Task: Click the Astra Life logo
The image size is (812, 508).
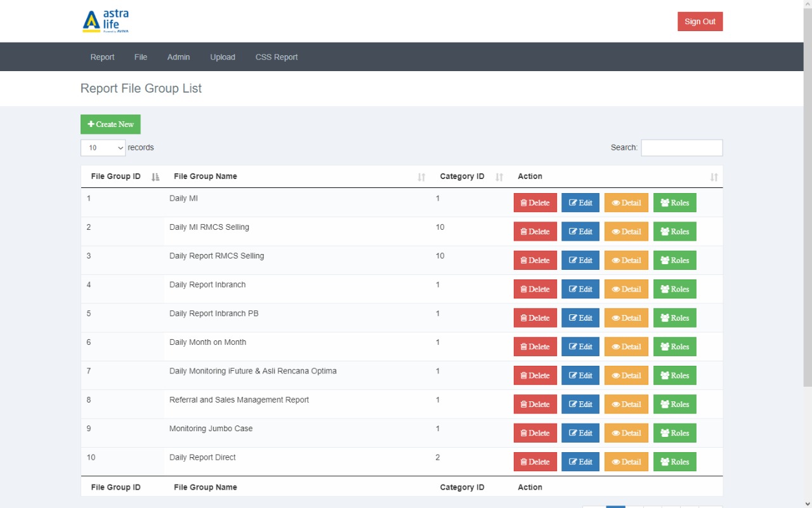Action: click(105, 22)
